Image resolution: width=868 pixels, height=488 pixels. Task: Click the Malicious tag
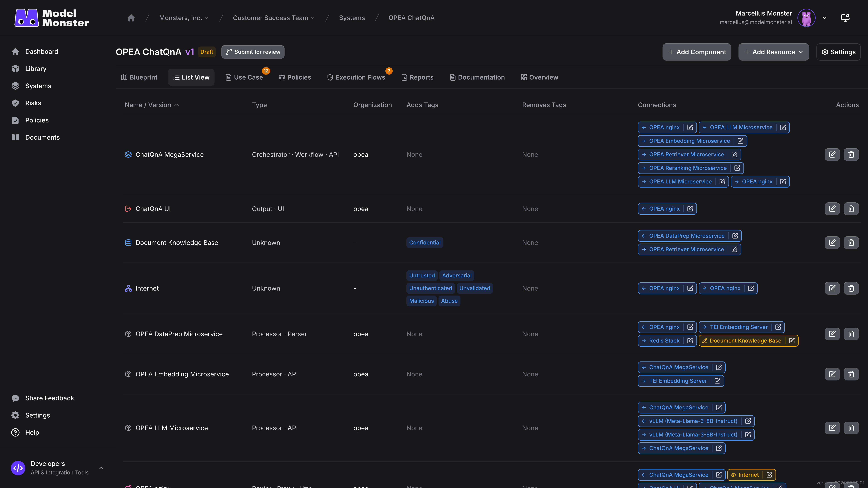click(421, 301)
